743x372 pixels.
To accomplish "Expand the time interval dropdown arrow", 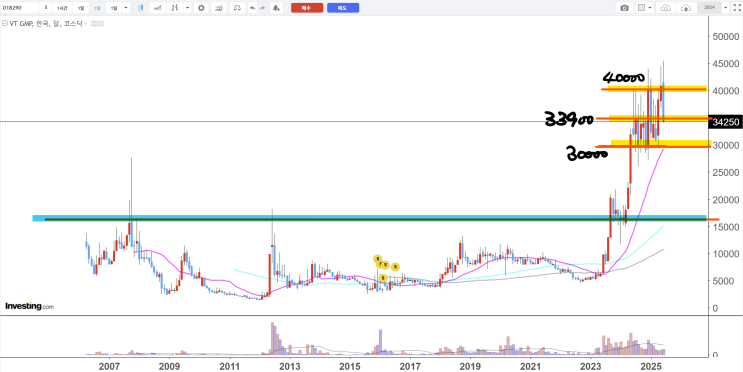I will click(x=126, y=8).
